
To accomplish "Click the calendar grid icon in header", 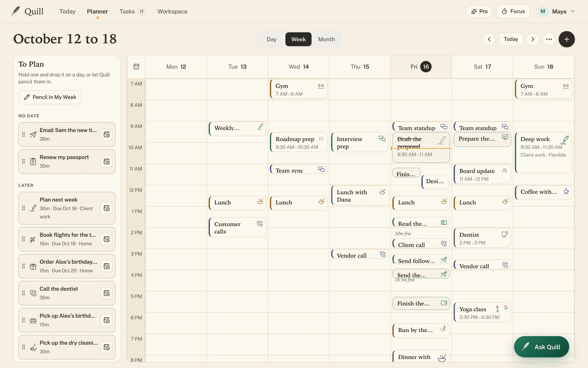I will 136,67.
